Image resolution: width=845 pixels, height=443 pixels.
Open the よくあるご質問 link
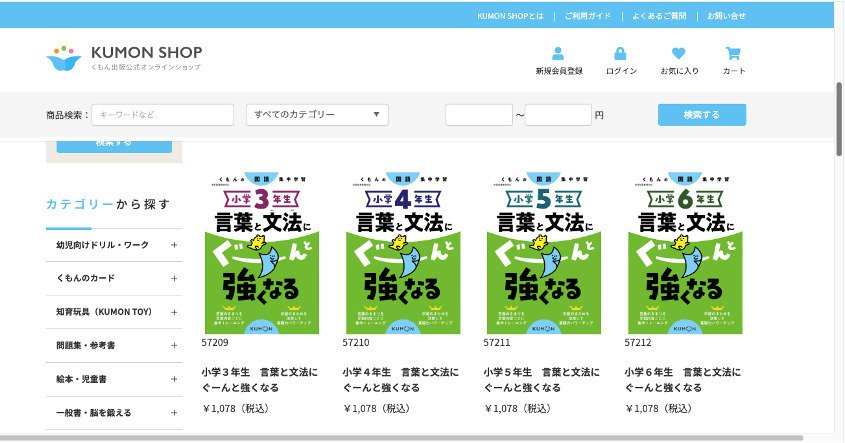point(659,16)
